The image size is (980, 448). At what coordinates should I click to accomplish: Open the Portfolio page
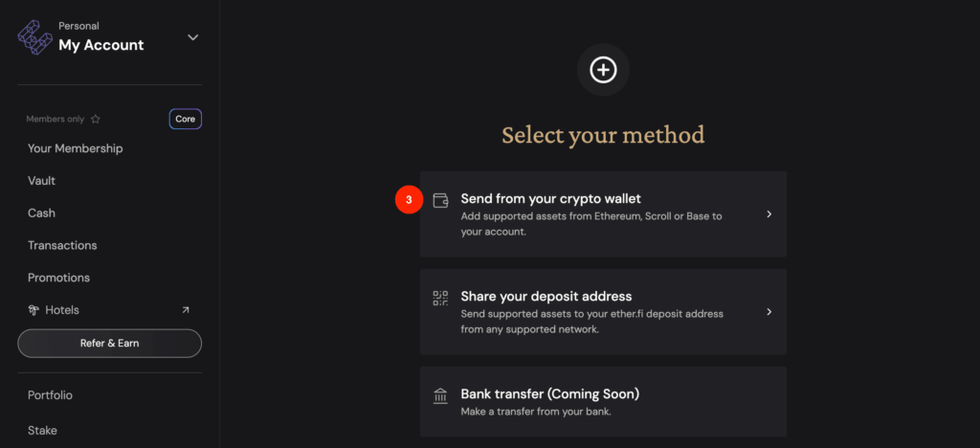click(50, 395)
